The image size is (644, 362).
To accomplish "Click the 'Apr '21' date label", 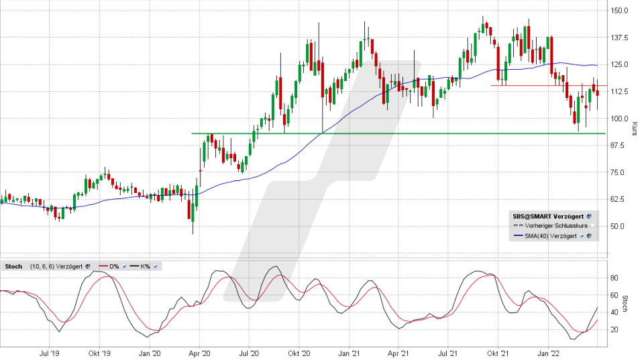I will [x=398, y=353].
